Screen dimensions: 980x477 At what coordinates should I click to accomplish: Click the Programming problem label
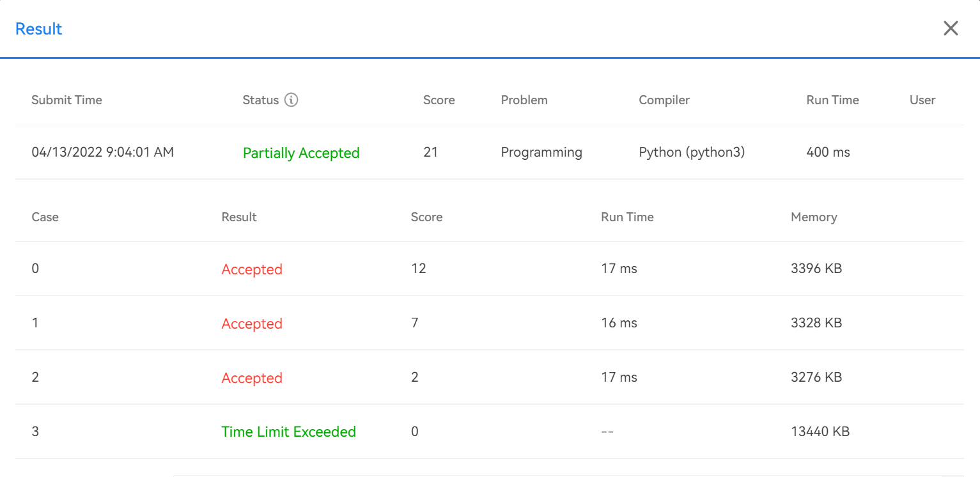pos(541,153)
